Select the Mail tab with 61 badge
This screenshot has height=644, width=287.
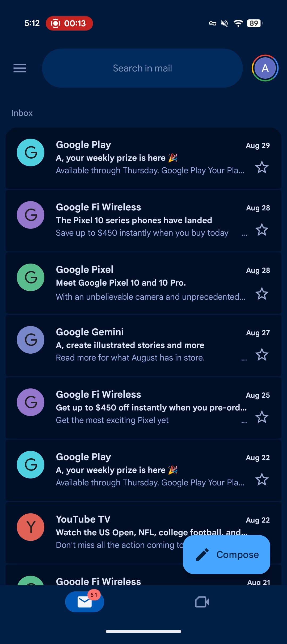point(85,602)
